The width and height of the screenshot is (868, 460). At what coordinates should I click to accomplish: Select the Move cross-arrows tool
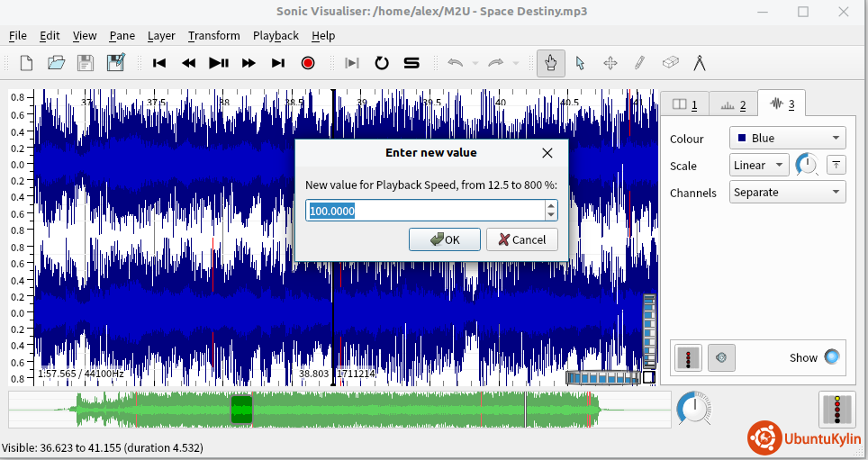[610, 63]
